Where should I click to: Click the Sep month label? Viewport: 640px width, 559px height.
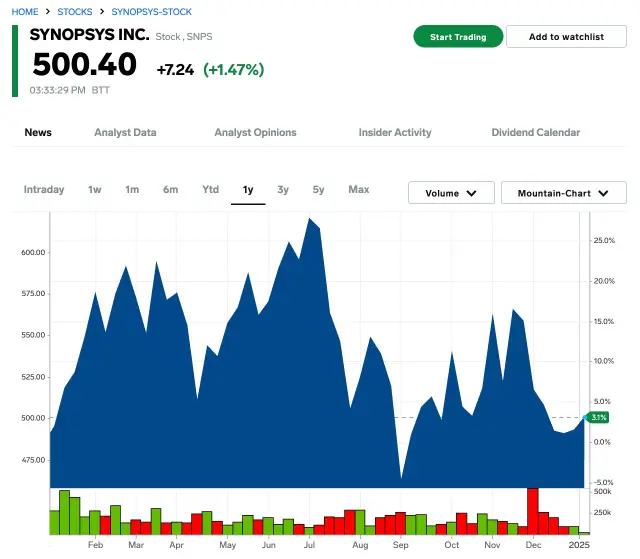[400, 546]
